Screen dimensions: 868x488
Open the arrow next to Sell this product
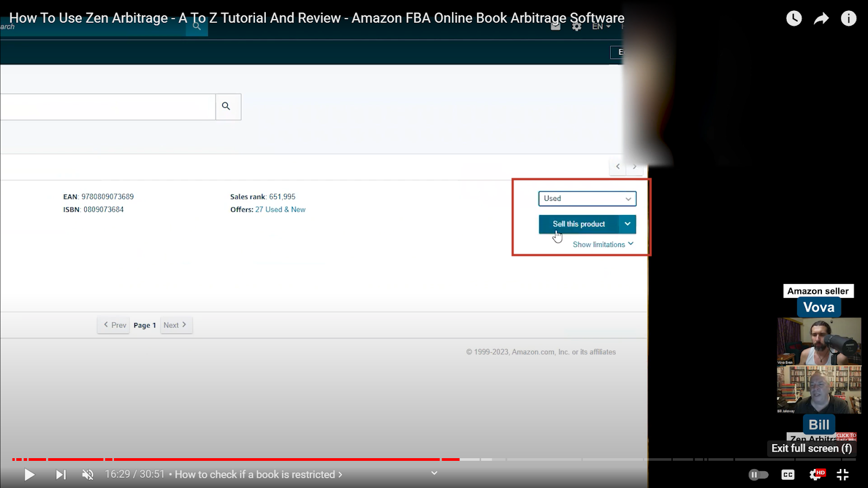pyautogui.click(x=628, y=224)
